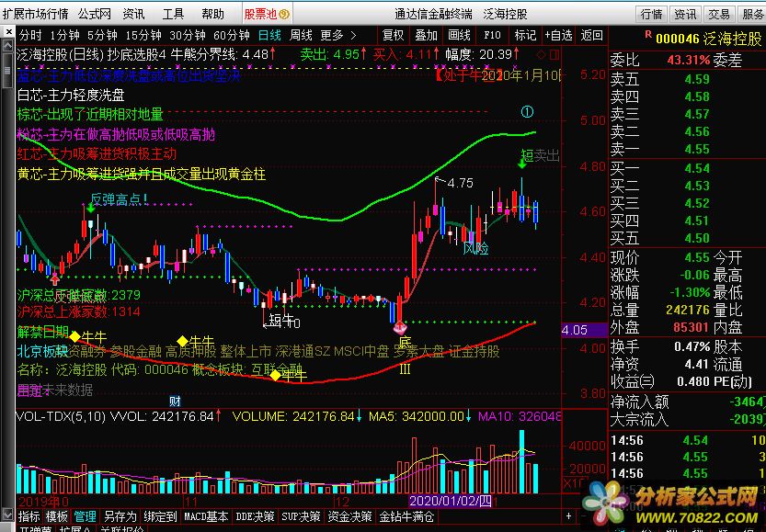Click the 标记 toolbar button

click(x=525, y=35)
